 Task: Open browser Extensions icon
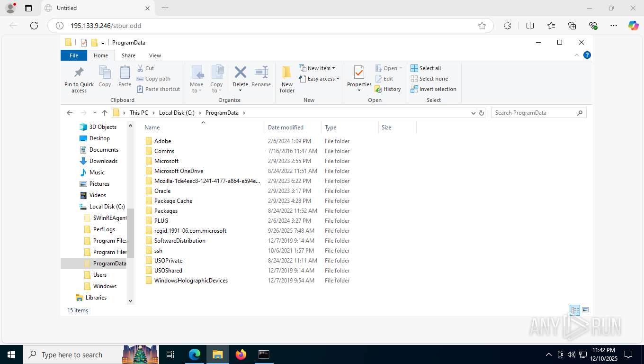pyautogui.click(x=507, y=26)
